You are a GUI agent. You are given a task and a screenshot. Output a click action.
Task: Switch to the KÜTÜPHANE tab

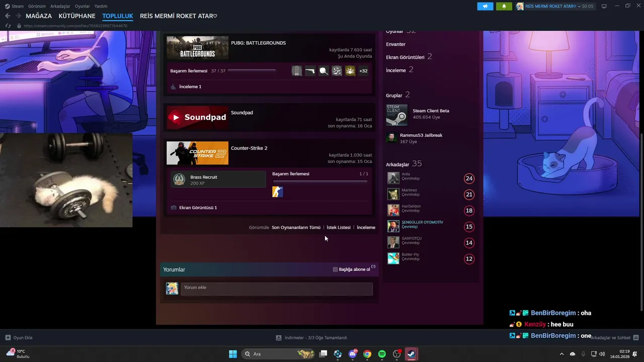77,16
